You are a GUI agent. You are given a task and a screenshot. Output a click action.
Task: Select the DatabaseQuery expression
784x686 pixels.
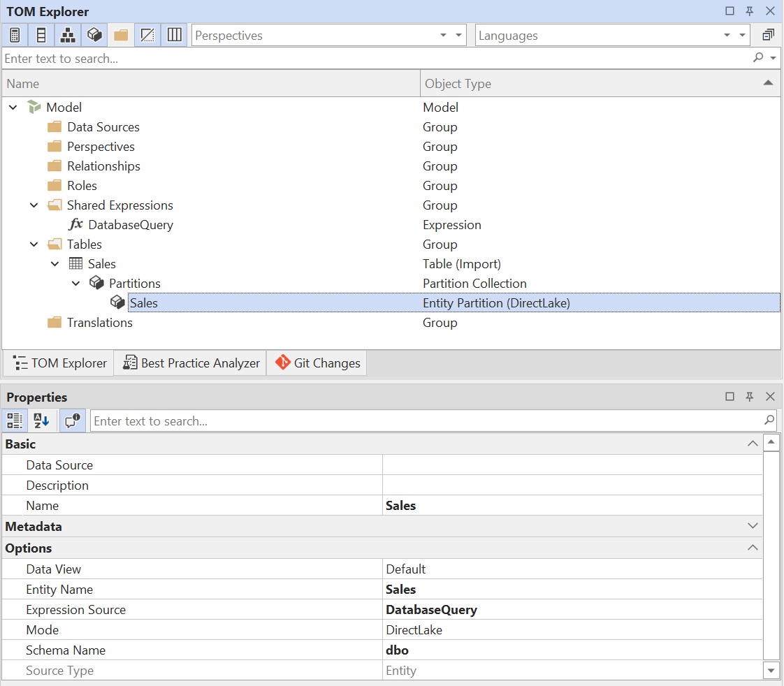(131, 224)
